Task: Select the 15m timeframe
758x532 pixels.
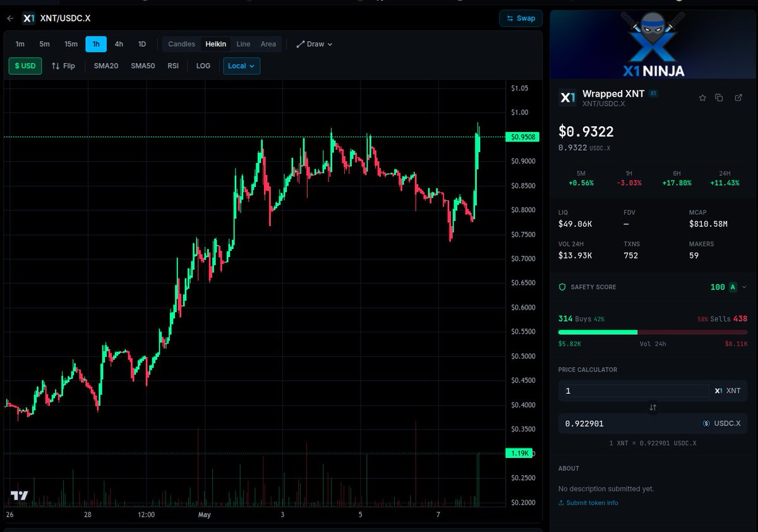Action: [71, 44]
